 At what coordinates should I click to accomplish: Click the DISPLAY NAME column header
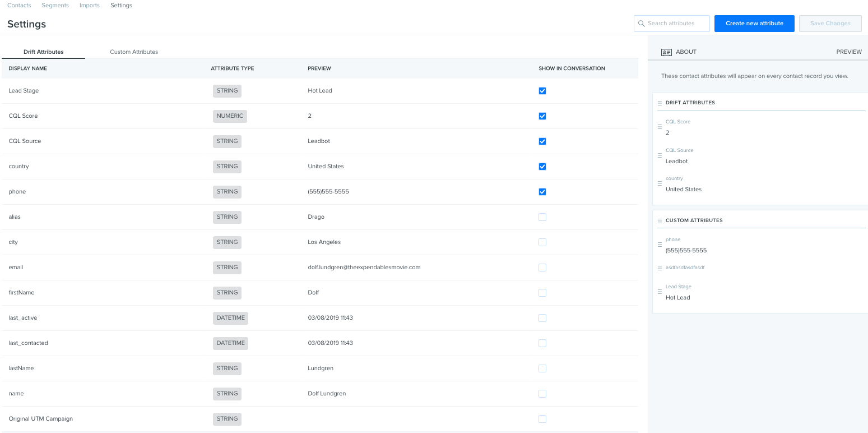[28, 68]
